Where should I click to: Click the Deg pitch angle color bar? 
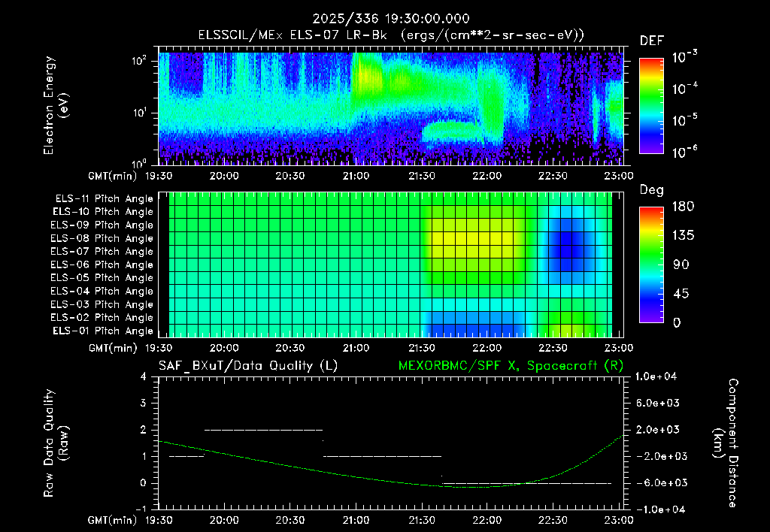click(x=651, y=264)
